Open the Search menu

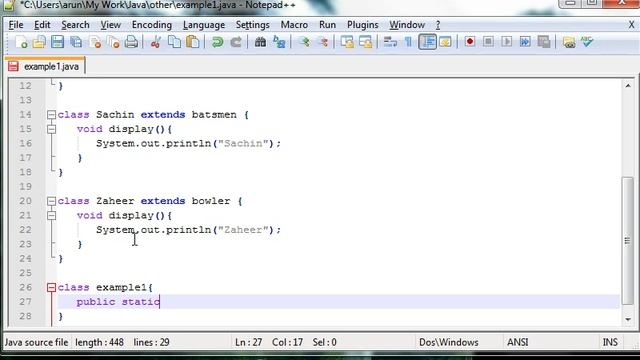click(x=76, y=25)
